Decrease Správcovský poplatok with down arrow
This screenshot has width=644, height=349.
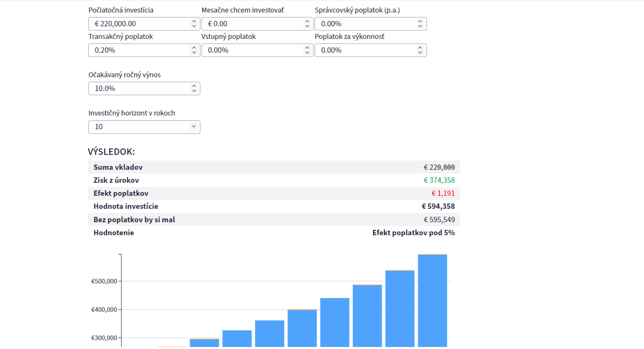click(420, 26)
